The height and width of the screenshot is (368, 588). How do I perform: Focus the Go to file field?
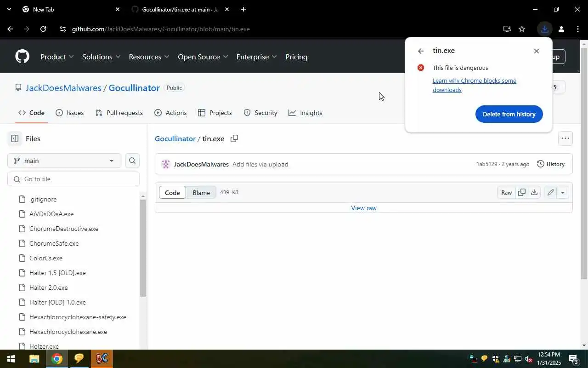click(73, 179)
